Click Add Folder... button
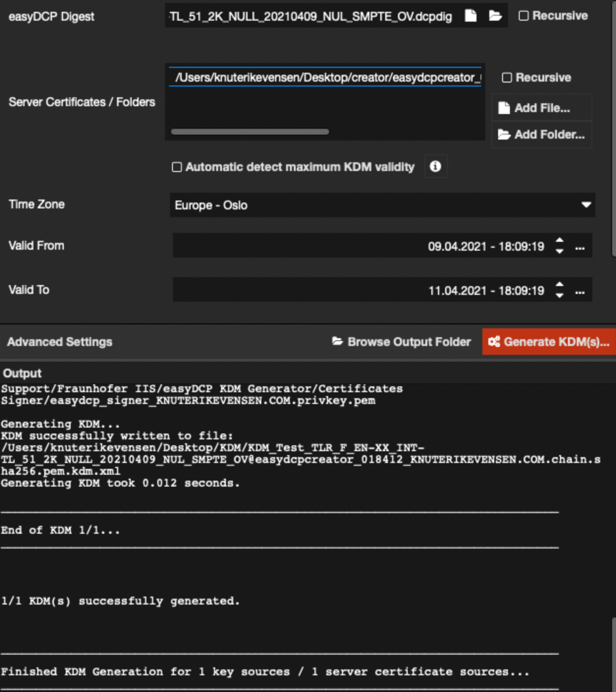616x692 pixels. (x=542, y=134)
